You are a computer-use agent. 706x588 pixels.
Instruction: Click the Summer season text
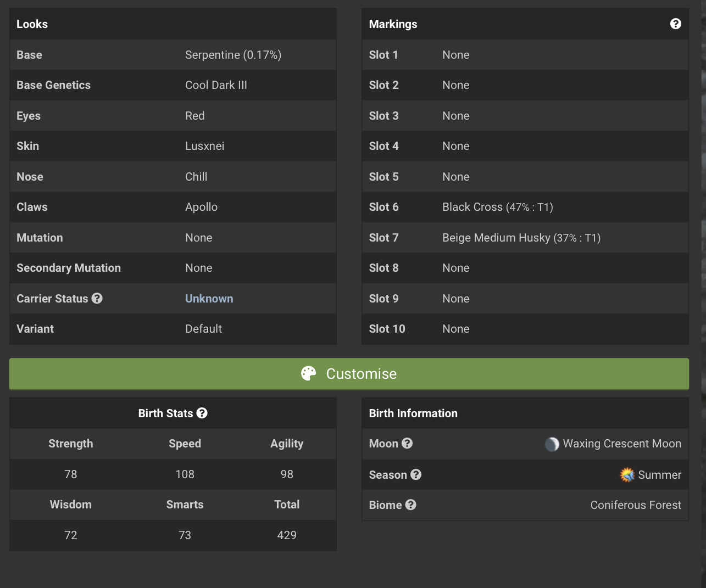click(x=660, y=475)
